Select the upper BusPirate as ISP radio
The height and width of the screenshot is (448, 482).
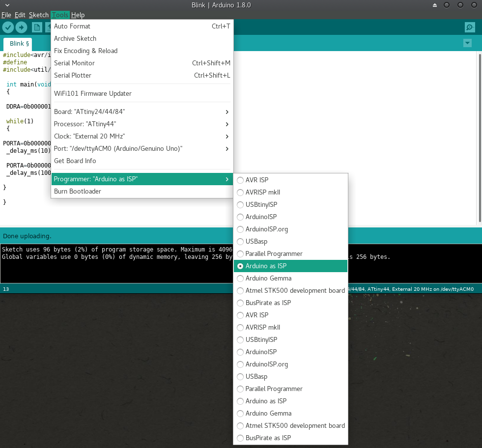pyautogui.click(x=290, y=303)
